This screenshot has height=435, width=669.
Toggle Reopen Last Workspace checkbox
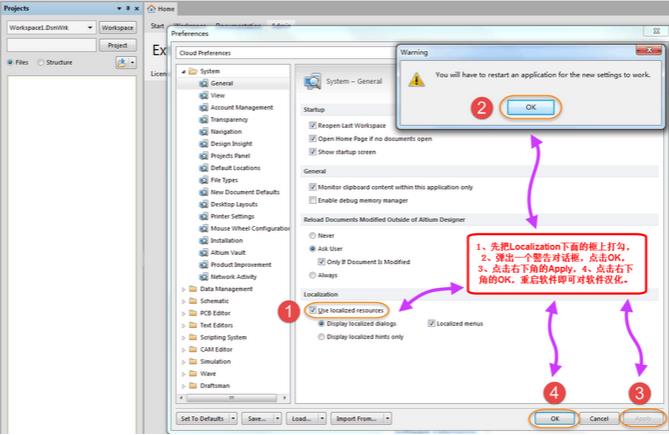point(312,125)
